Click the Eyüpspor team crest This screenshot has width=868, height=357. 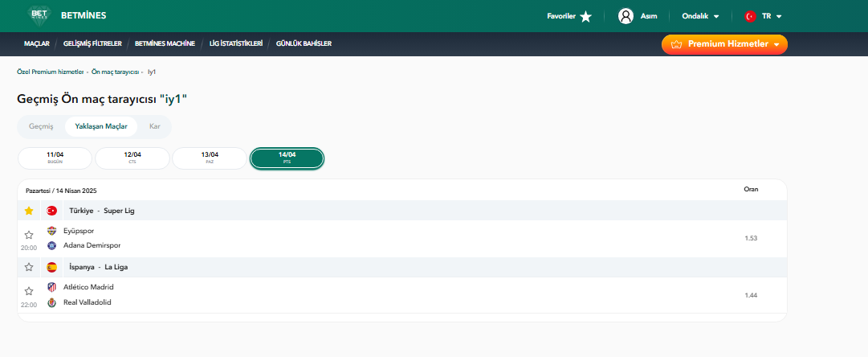[x=51, y=231]
